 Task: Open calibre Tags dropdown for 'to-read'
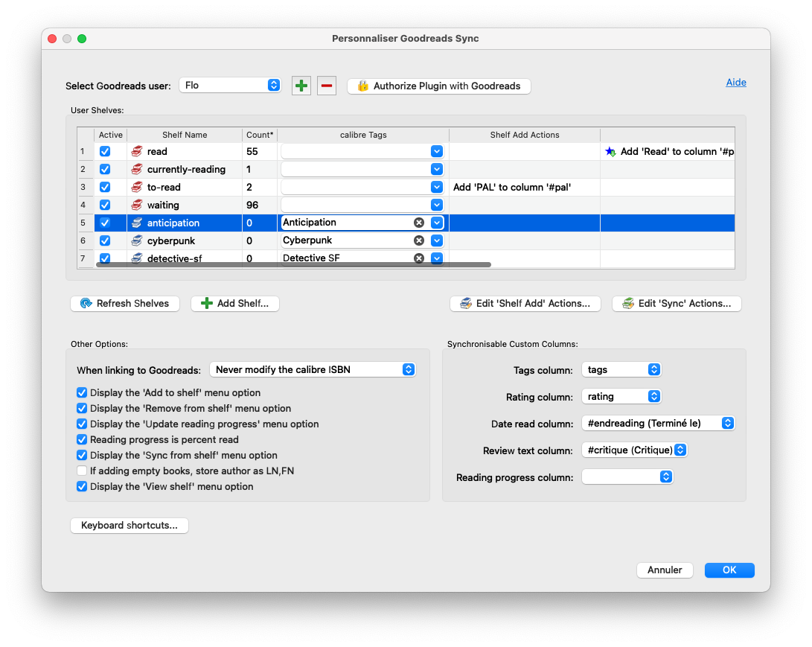tap(437, 187)
